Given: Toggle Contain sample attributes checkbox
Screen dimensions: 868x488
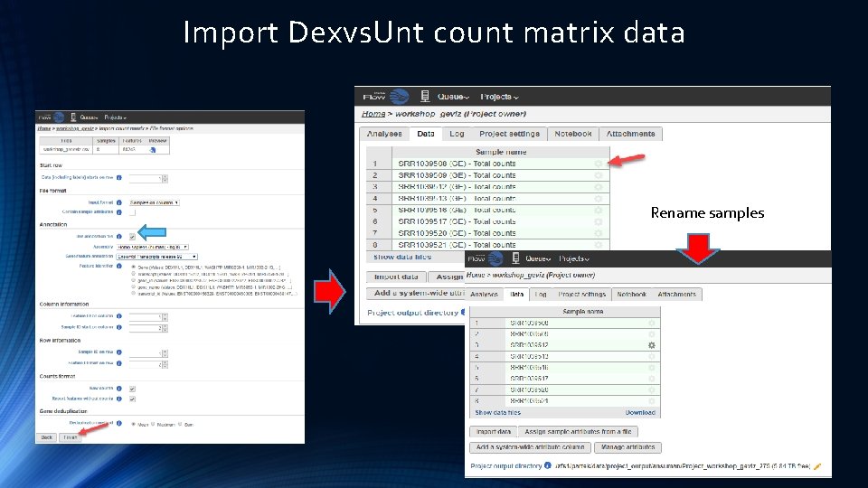Looking at the screenshot, I should (x=132, y=212).
